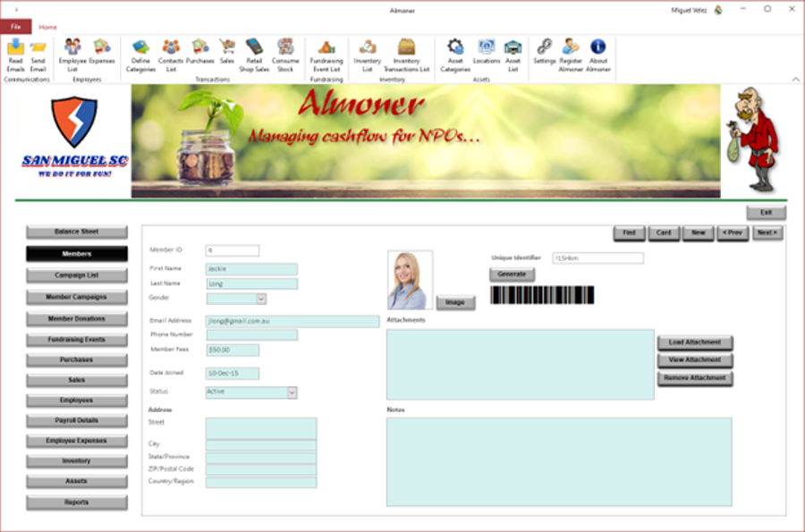
Task: Click the member photo thumbnail
Action: [x=410, y=280]
